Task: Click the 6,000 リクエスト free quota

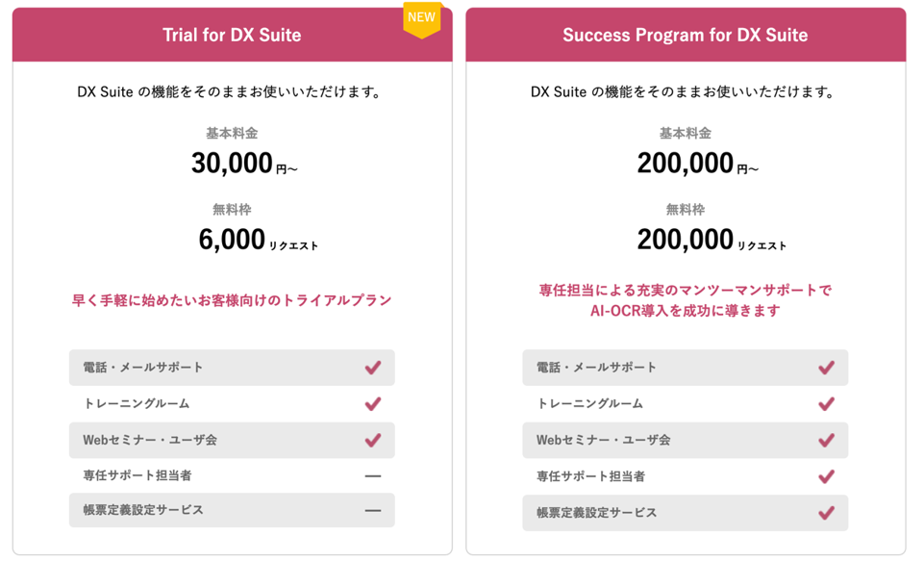Action: (257, 241)
